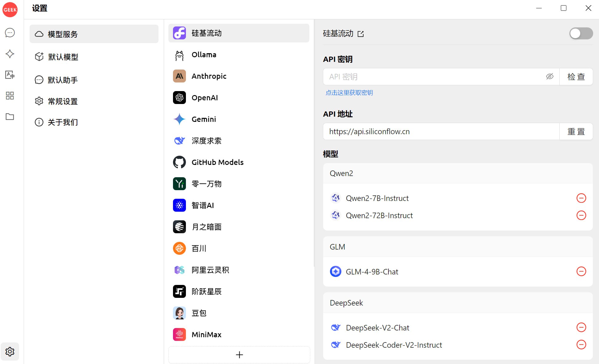599x364 pixels.
Task: Open the 默认模型 settings section
Action: [94, 57]
